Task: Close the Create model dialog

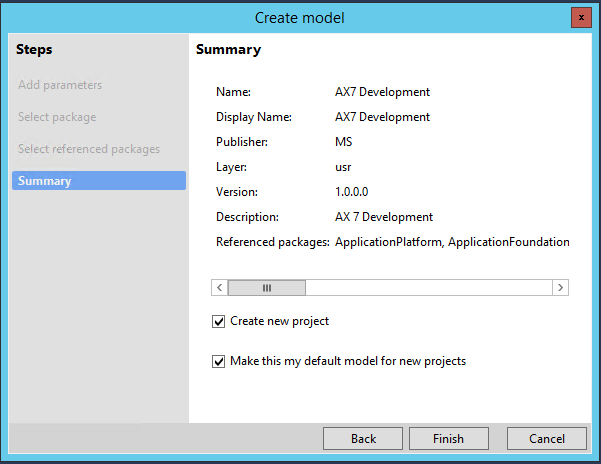Action: 579,17
